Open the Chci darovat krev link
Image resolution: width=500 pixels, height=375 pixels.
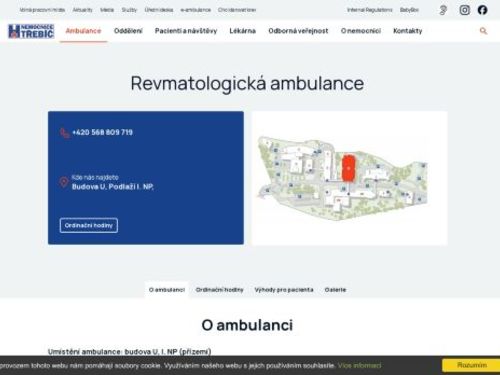tap(237, 10)
